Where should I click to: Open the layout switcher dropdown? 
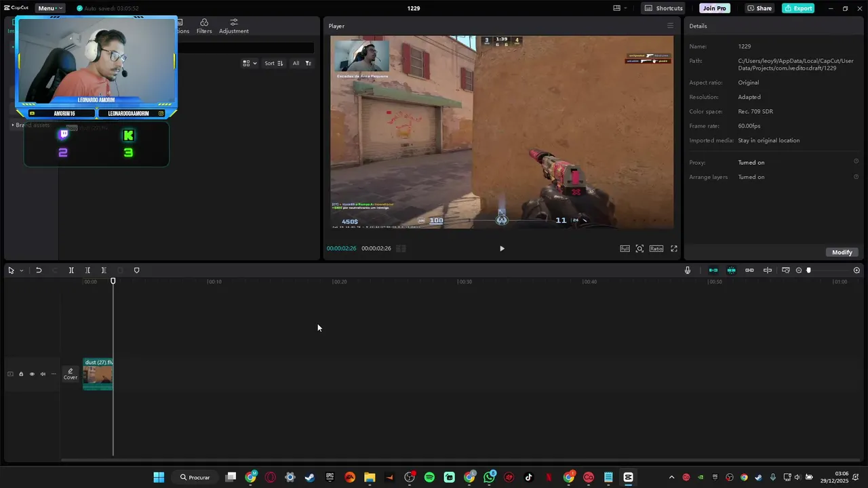[620, 8]
